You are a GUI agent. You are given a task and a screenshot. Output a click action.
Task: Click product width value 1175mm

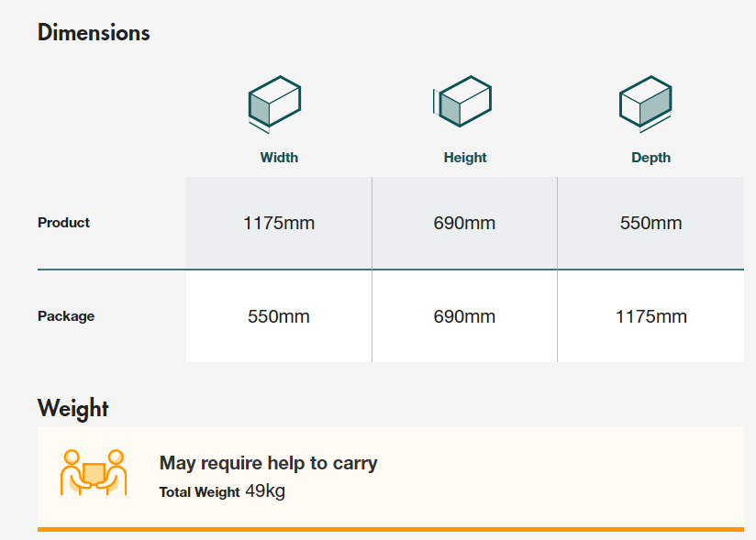(x=279, y=223)
